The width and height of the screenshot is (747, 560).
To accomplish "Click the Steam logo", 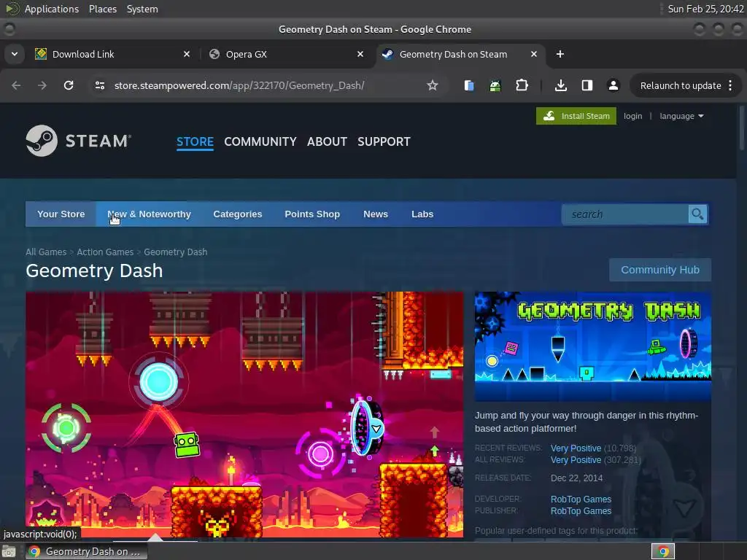I will coord(79,141).
